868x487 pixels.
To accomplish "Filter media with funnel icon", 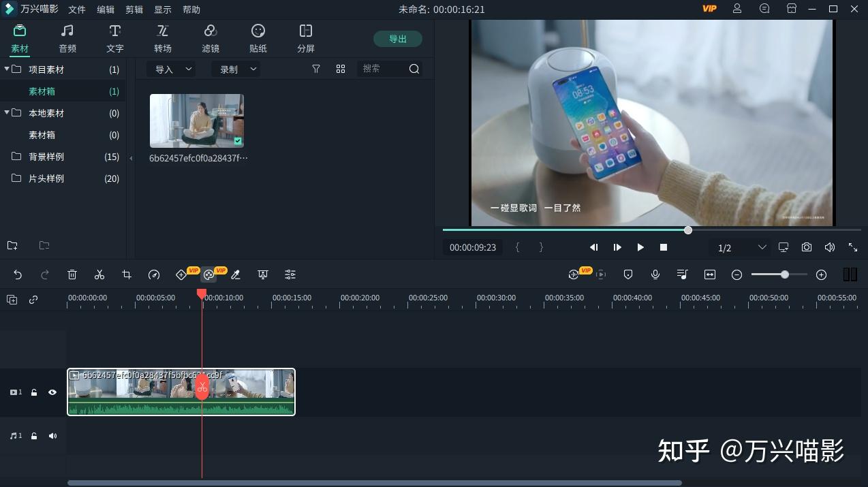I will [x=316, y=69].
